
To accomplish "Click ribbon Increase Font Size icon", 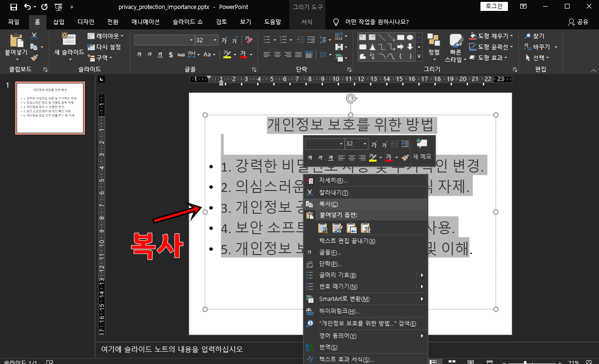I will [224, 40].
